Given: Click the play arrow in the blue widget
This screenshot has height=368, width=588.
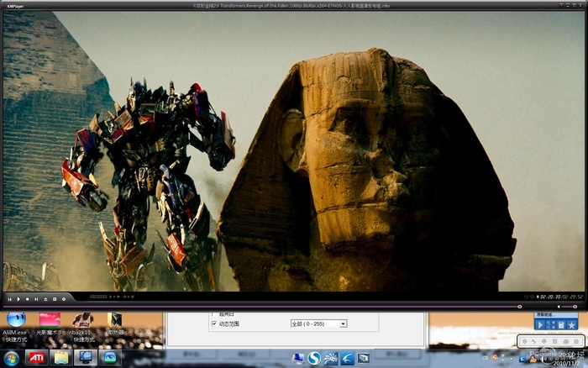Looking at the screenshot, I should click(541, 324).
